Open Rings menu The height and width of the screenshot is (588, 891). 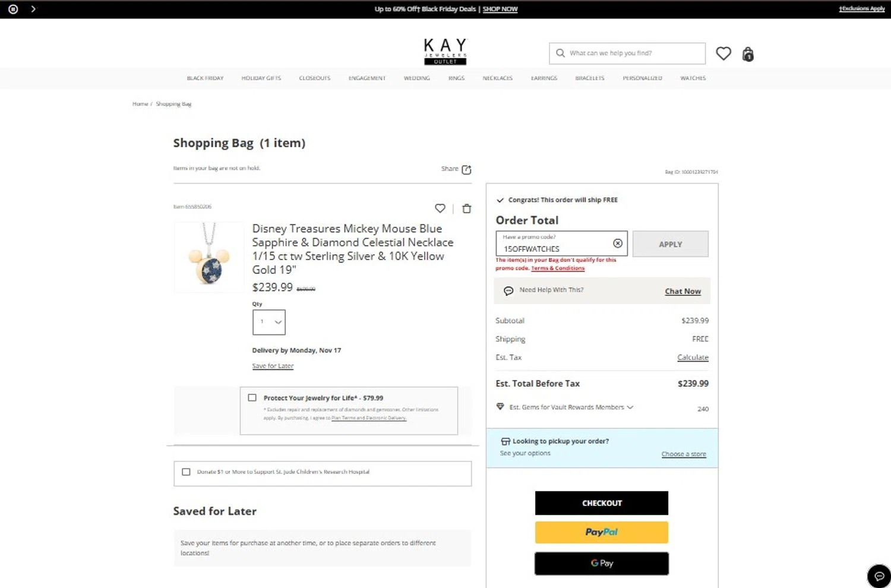457,78
